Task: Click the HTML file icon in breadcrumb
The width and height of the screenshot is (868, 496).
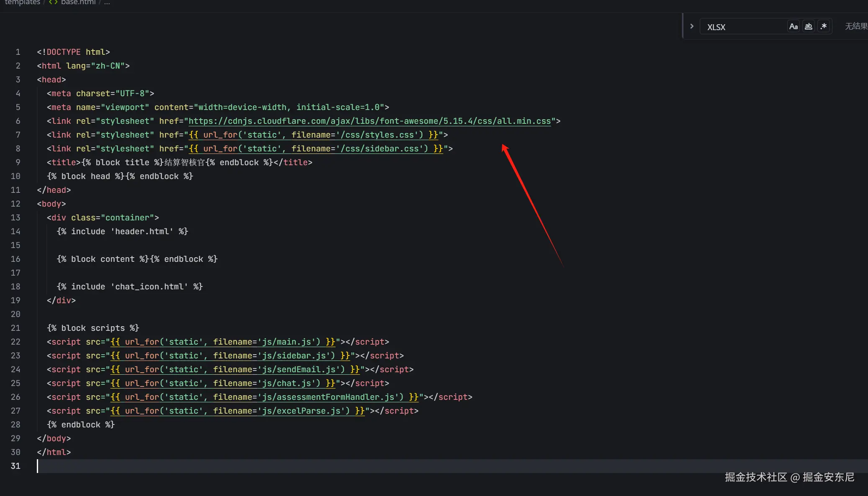Action: [53, 3]
